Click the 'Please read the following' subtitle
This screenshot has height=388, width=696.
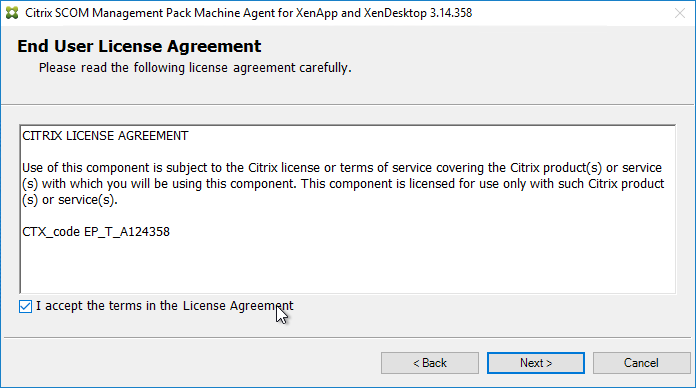click(195, 68)
